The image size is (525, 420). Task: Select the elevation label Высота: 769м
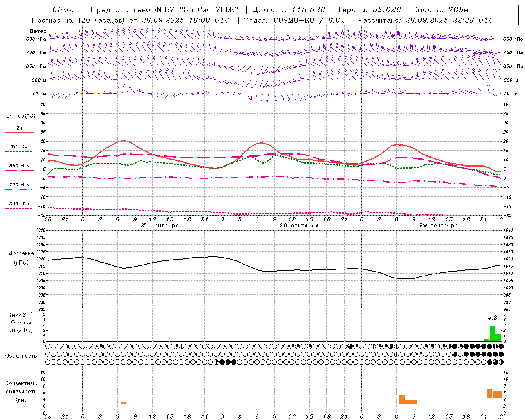pos(440,10)
